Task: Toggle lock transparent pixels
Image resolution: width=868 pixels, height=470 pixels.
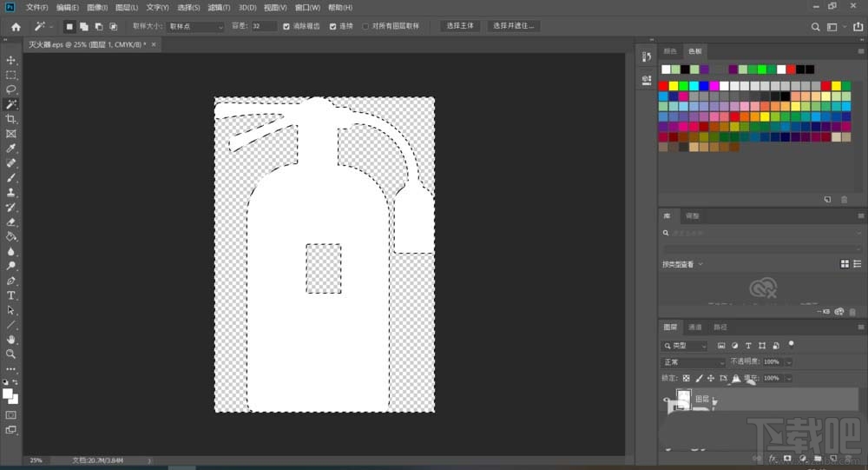Action: click(x=686, y=378)
